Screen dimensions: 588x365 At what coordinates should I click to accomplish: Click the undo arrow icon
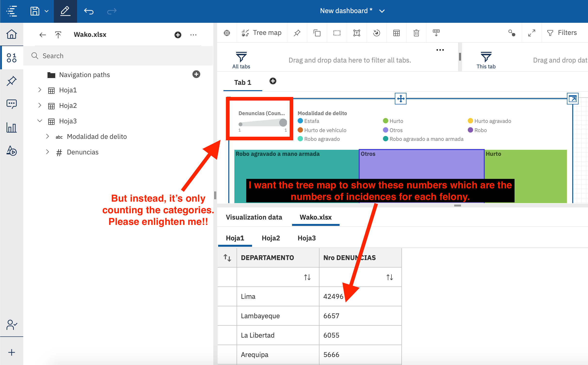click(89, 11)
